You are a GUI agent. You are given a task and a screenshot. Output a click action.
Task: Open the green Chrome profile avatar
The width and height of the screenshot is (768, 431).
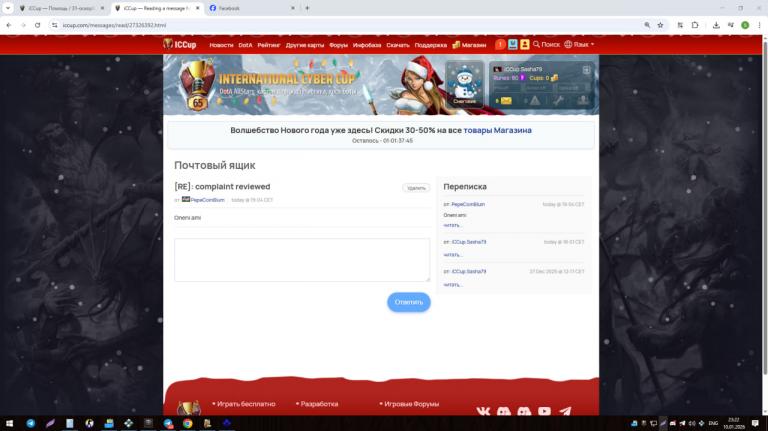745,25
